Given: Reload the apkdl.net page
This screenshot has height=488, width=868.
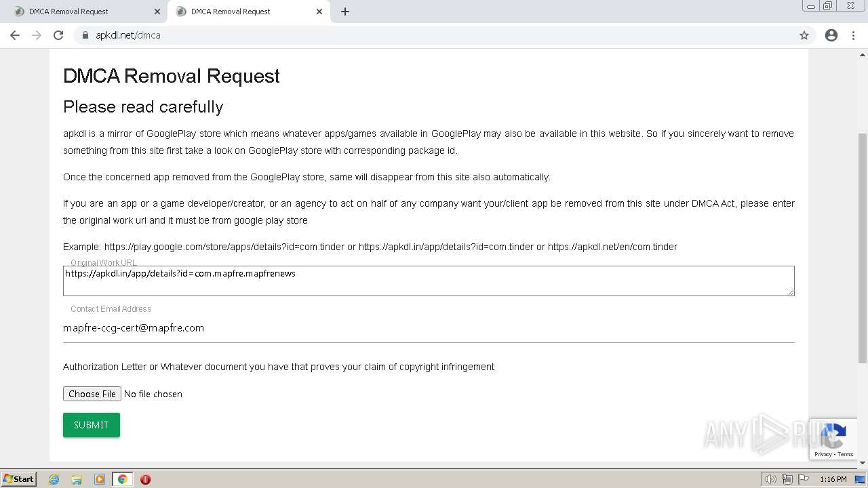Looking at the screenshot, I should (x=58, y=35).
